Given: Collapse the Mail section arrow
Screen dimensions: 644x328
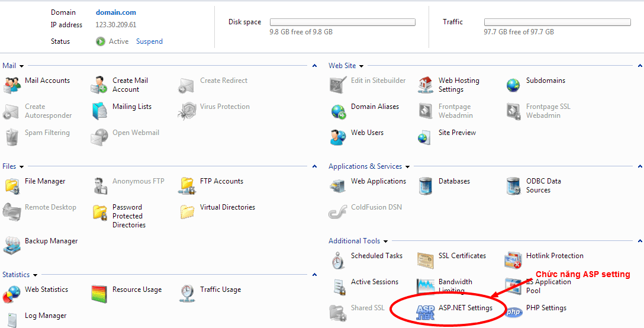Looking at the screenshot, I should pyautogui.click(x=22, y=66).
